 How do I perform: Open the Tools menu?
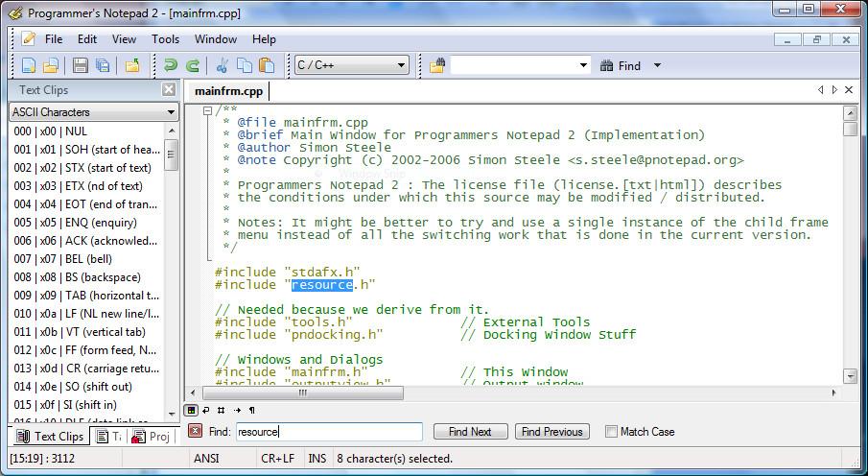tap(166, 39)
